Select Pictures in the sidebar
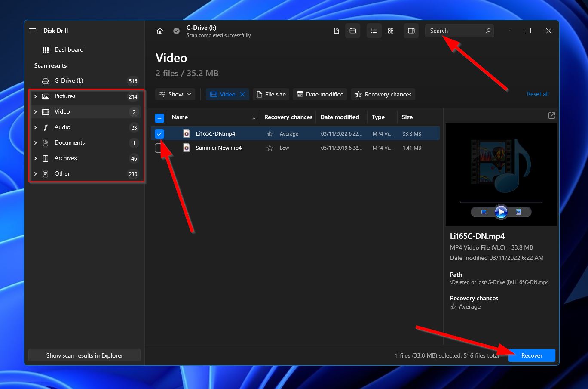This screenshot has width=588, height=389. pyautogui.click(x=85, y=96)
